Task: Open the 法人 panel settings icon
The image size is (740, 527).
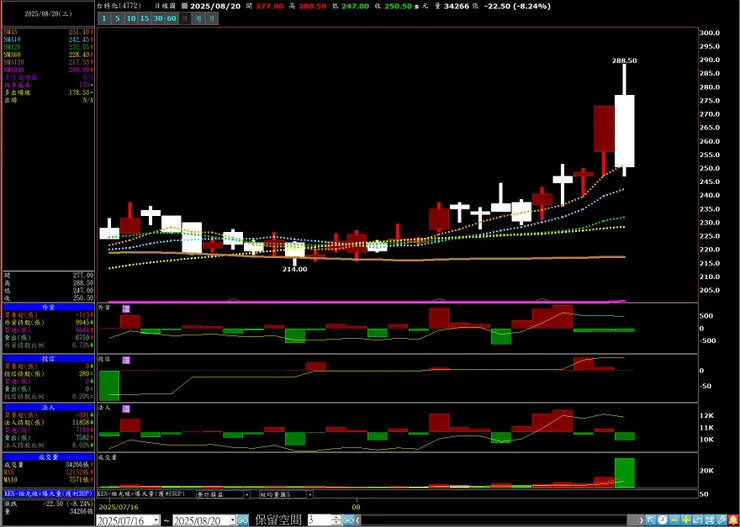Action: [126, 409]
